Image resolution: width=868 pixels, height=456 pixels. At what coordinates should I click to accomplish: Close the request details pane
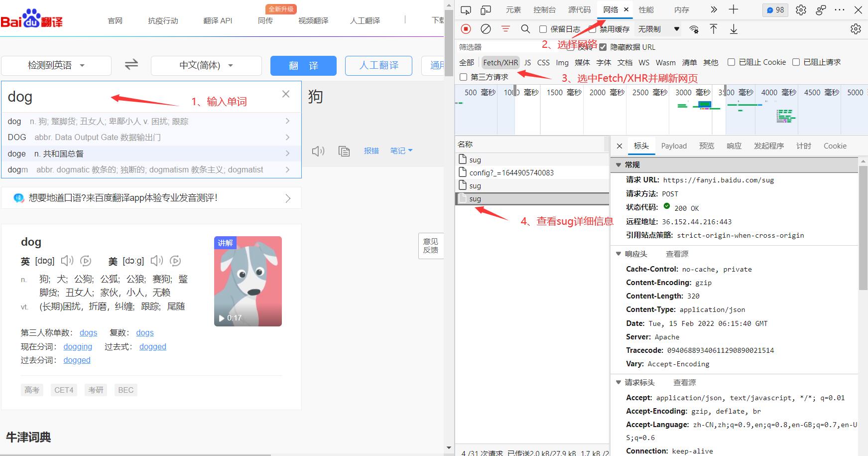click(x=620, y=146)
